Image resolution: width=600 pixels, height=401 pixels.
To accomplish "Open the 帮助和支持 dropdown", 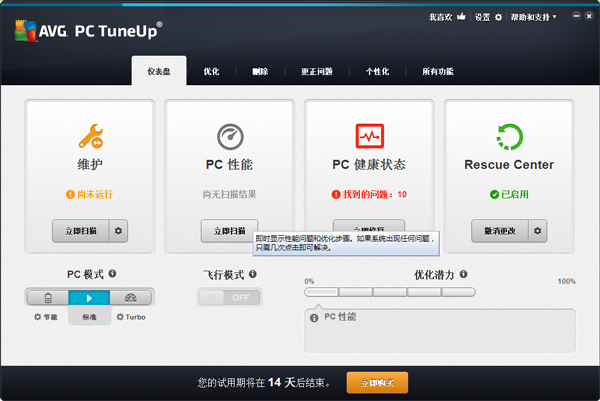I will pyautogui.click(x=533, y=17).
